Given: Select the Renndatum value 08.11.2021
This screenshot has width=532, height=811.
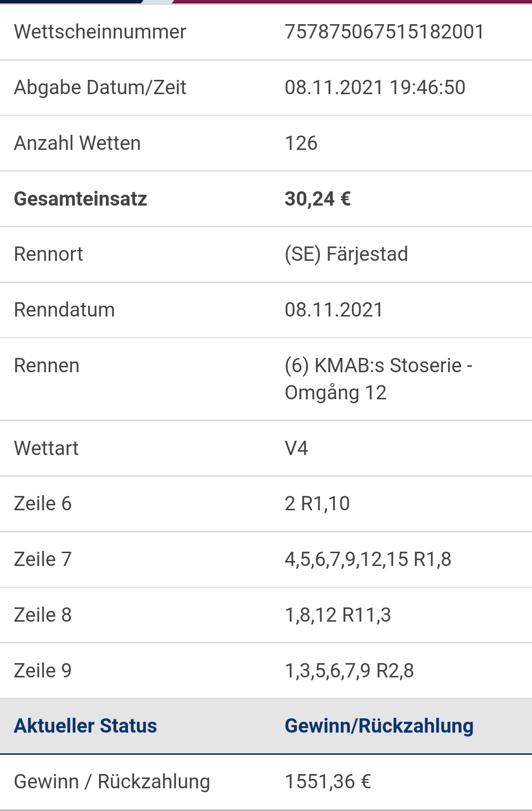Looking at the screenshot, I should click(333, 310).
